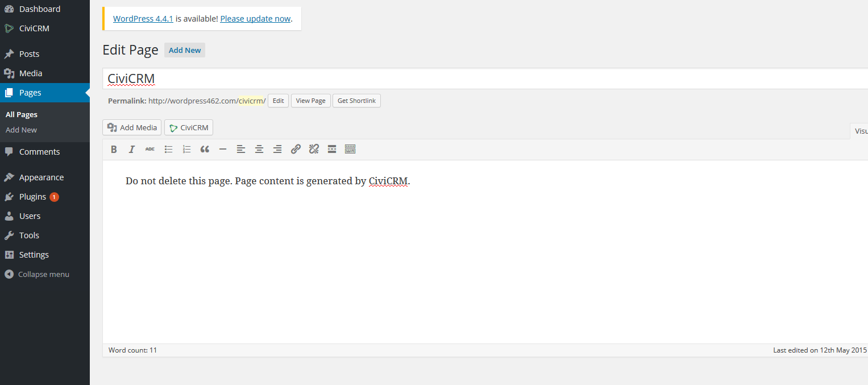868x385 pixels.
Task: Click Get Shortlink button
Action: [x=356, y=101]
